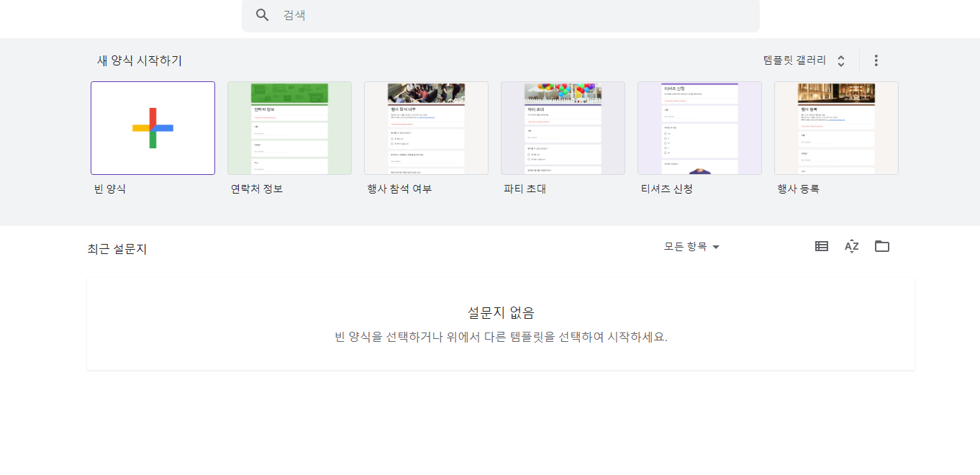Open the file picker folder icon

[x=882, y=246]
